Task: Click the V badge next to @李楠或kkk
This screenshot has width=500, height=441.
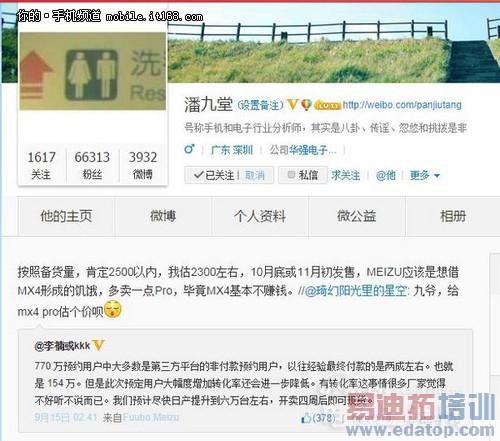Action: [99, 345]
